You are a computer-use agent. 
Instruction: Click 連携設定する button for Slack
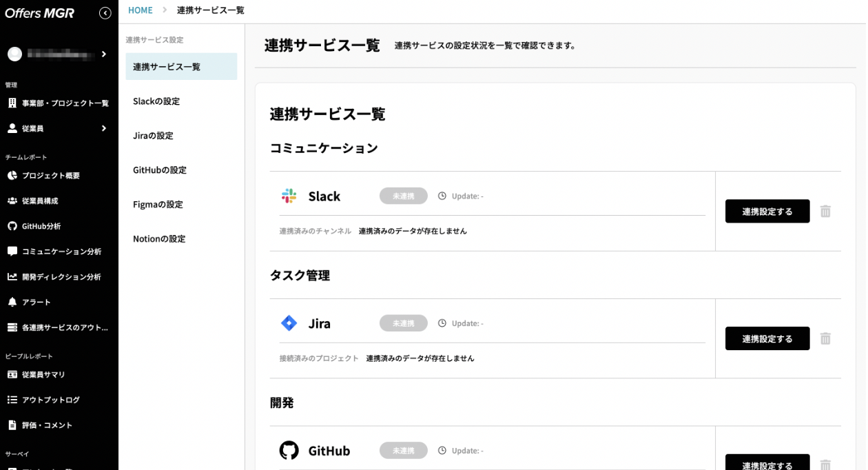coord(767,212)
